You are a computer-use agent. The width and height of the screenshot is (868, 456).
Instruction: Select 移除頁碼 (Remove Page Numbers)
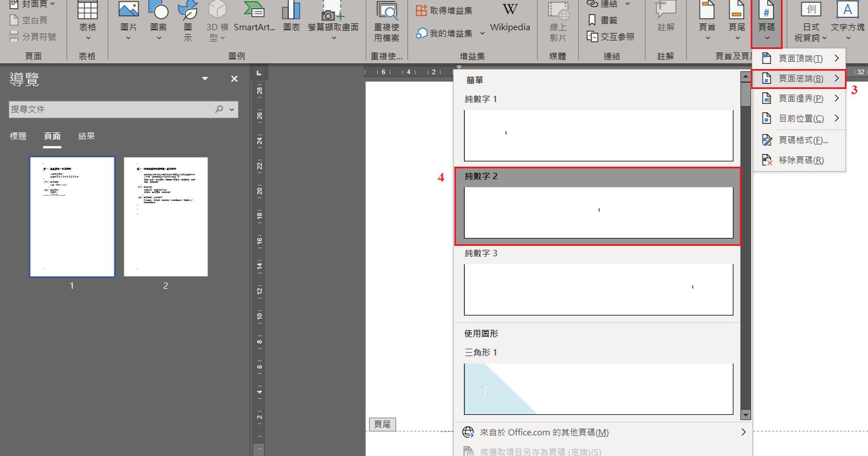click(x=800, y=160)
